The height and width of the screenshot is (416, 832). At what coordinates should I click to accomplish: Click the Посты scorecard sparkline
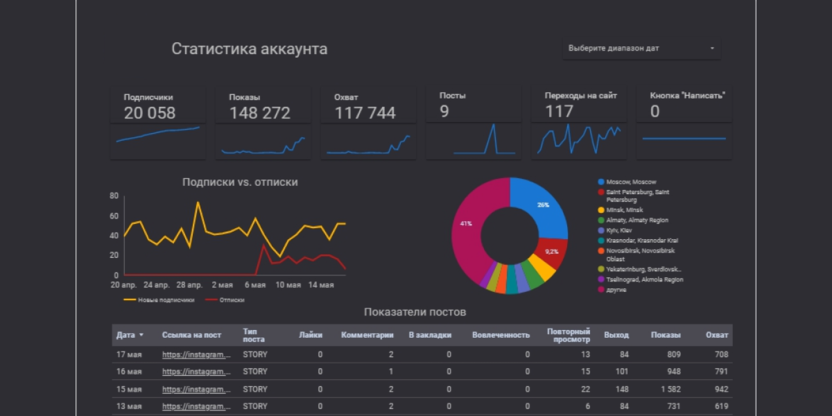pyautogui.click(x=473, y=140)
